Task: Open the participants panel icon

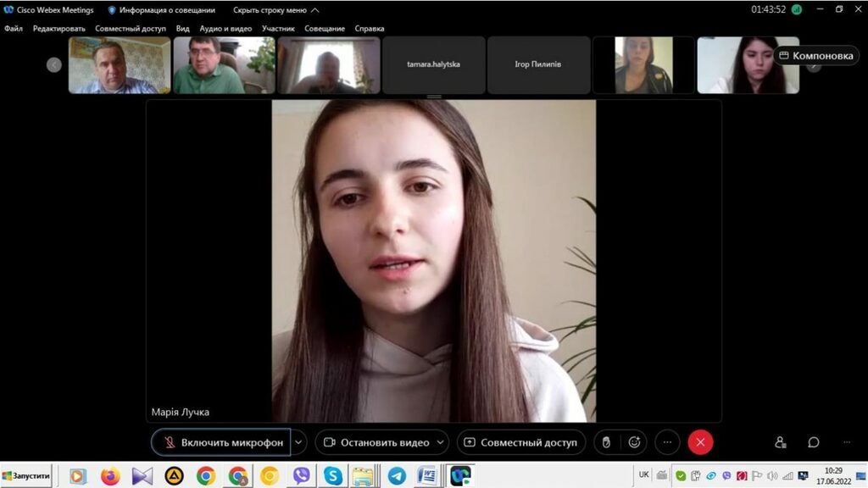Action: tap(780, 442)
